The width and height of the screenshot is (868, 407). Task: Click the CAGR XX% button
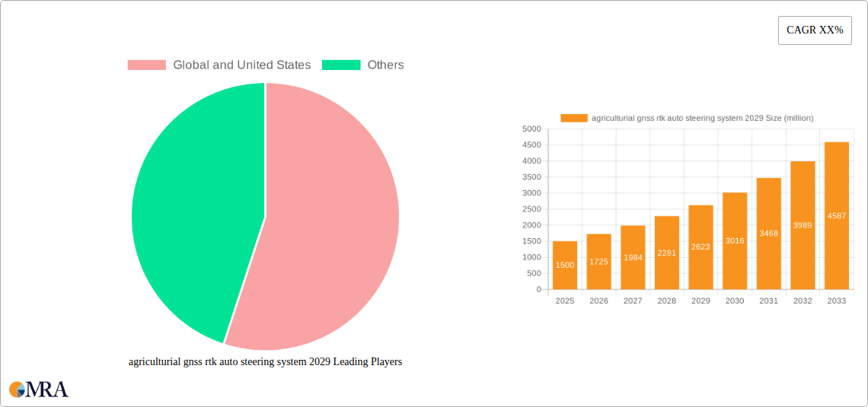click(814, 30)
